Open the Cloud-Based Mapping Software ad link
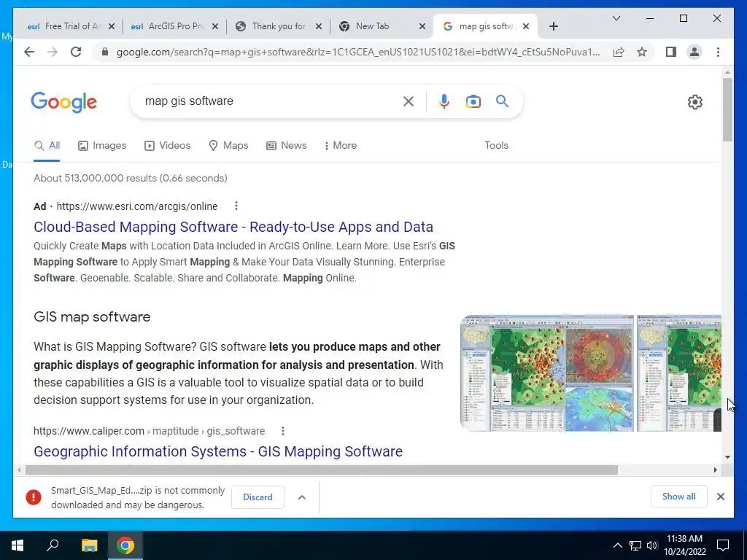Screen dimensions: 747x560 (233, 227)
